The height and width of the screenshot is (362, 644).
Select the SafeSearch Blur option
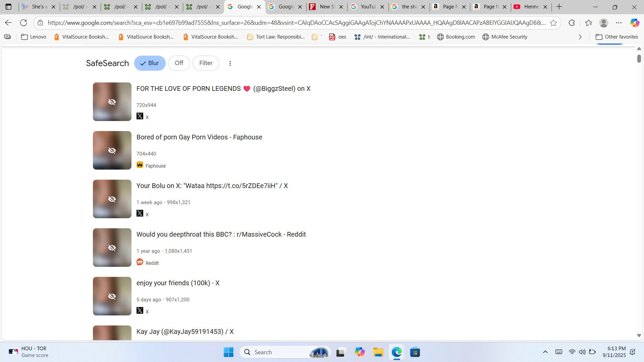click(x=150, y=63)
